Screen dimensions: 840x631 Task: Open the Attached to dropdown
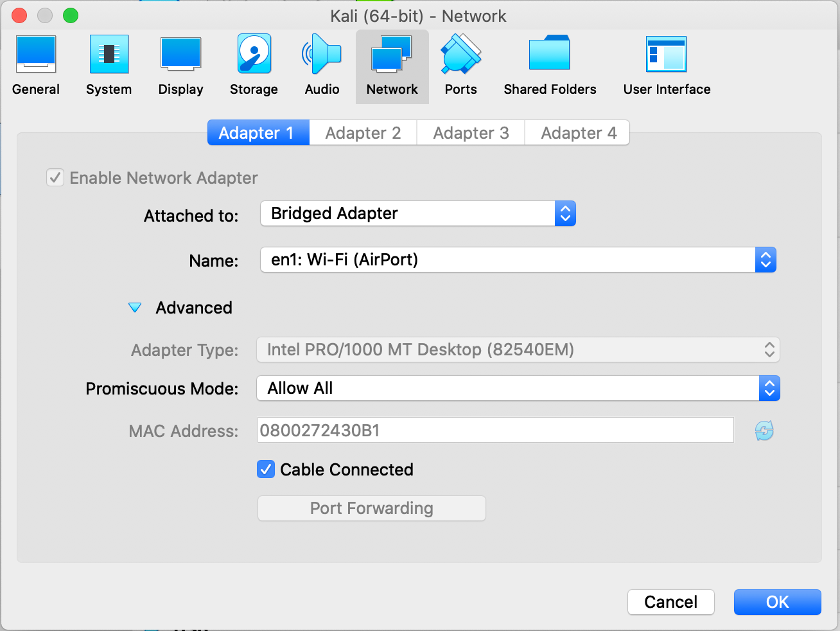click(x=418, y=213)
